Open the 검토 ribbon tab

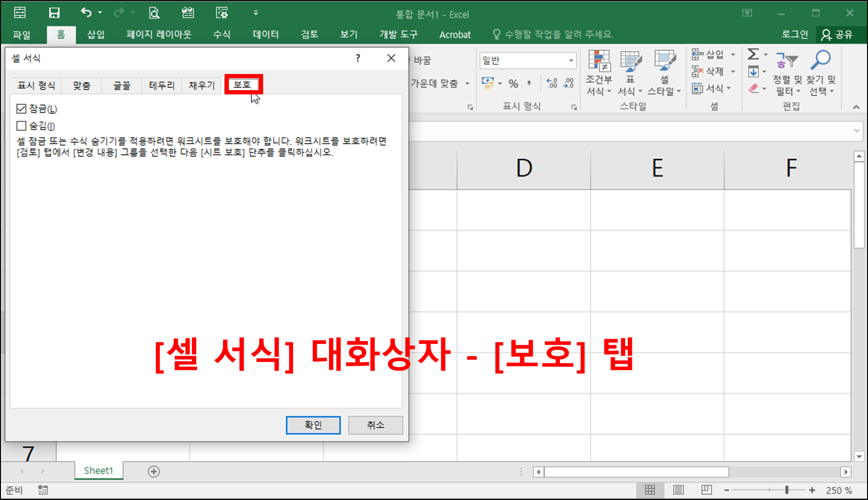tap(309, 34)
